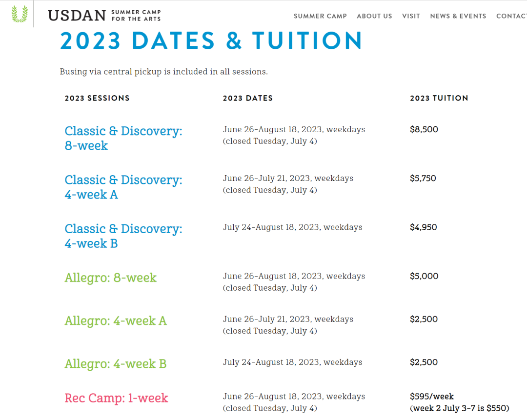Open Classic & Discovery: 8-week session link
The image size is (527, 420).
pos(123,138)
